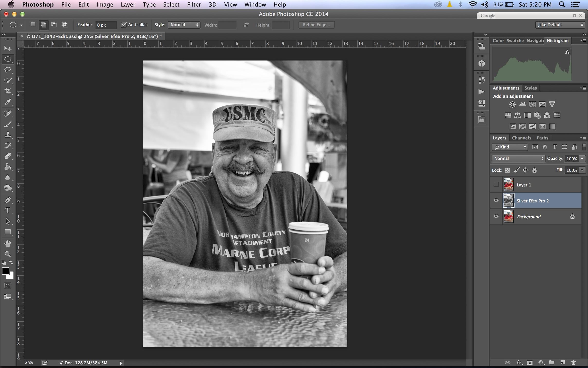Image resolution: width=588 pixels, height=368 pixels.
Task: Select the Zoom tool
Action: click(8, 254)
